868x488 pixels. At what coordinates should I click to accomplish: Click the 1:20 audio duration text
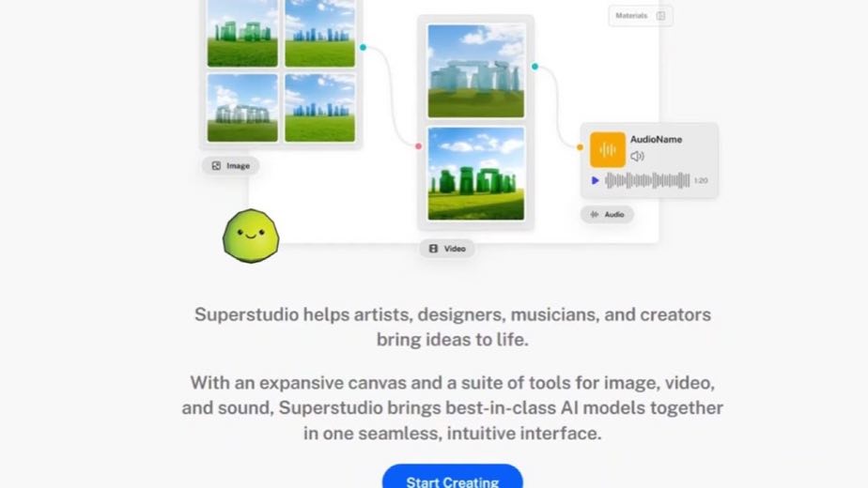(701, 180)
